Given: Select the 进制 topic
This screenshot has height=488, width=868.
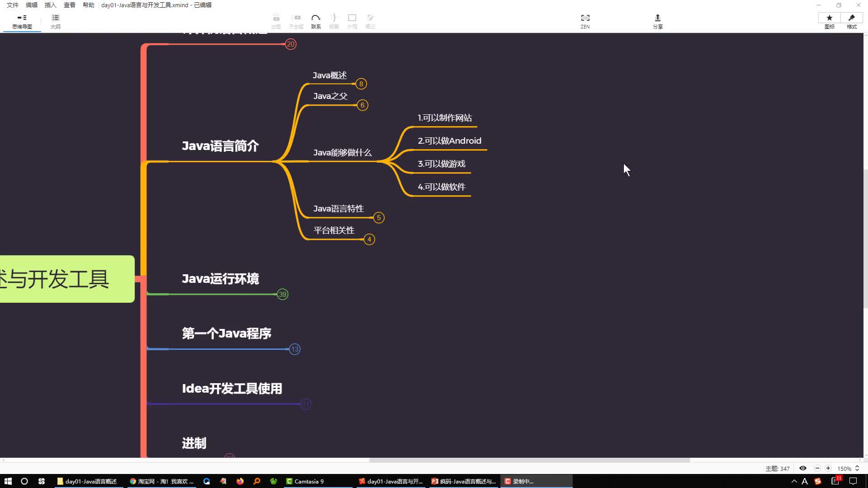Looking at the screenshot, I should (x=194, y=443).
